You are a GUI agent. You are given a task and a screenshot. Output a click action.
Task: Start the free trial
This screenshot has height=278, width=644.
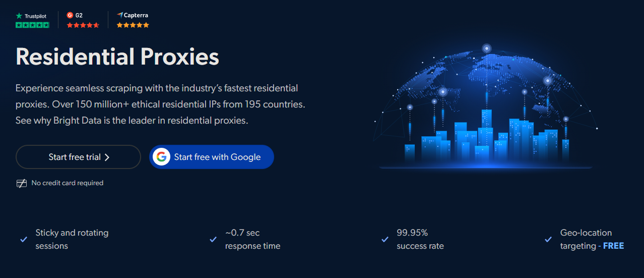pos(78,157)
